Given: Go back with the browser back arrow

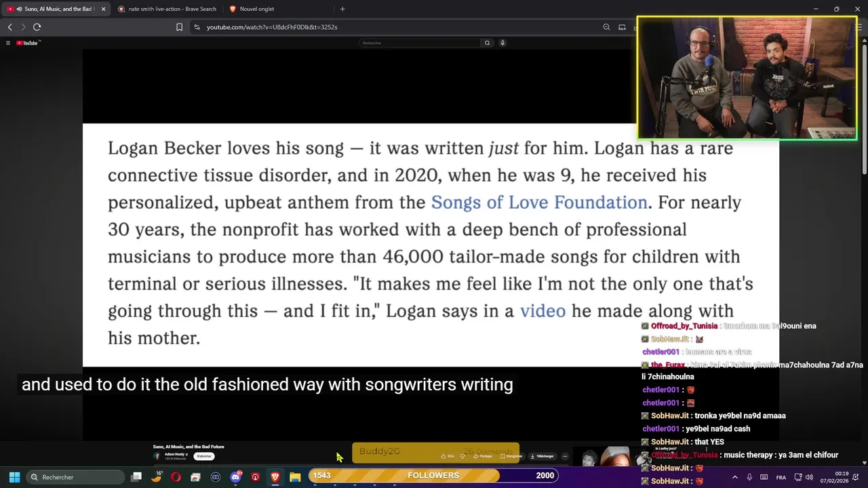Looking at the screenshot, I should pos(9,27).
